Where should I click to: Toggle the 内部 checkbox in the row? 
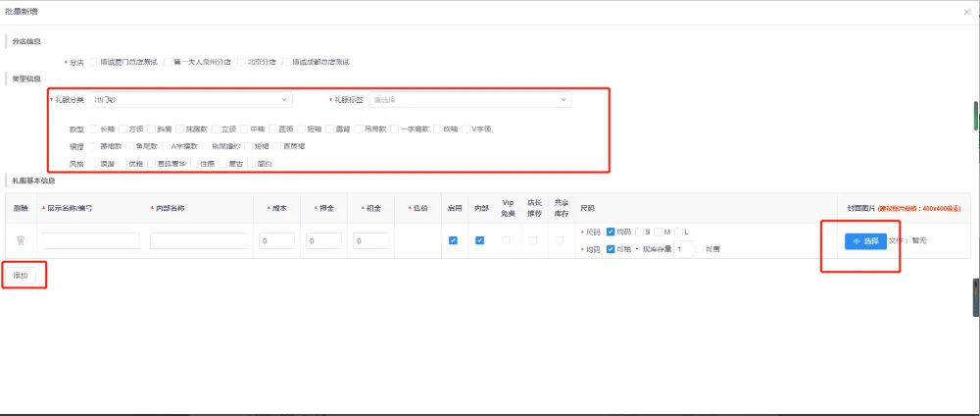click(480, 240)
